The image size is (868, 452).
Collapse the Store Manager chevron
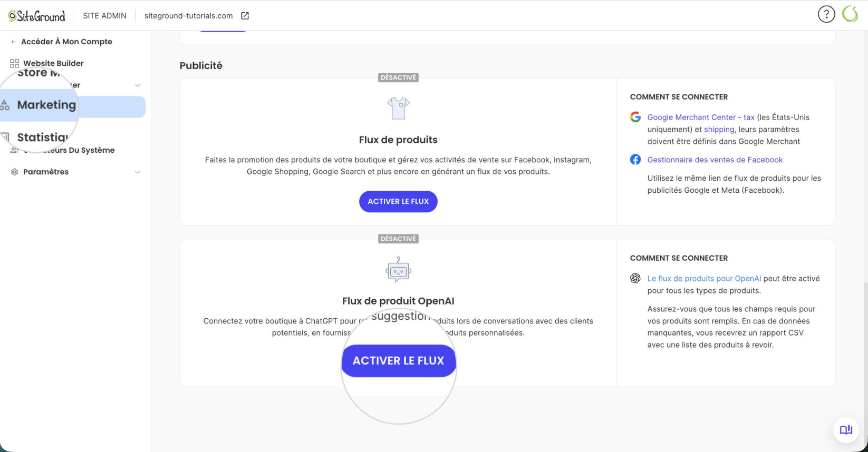point(138,85)
